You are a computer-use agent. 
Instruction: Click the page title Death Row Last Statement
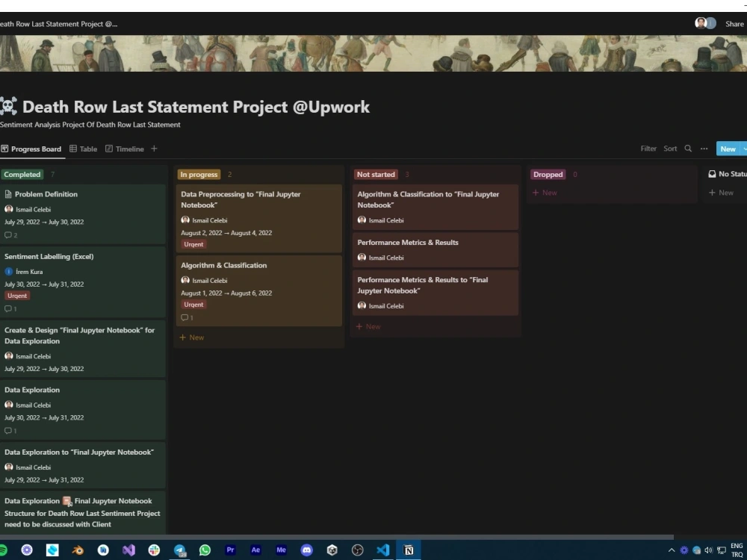(196, 107)
